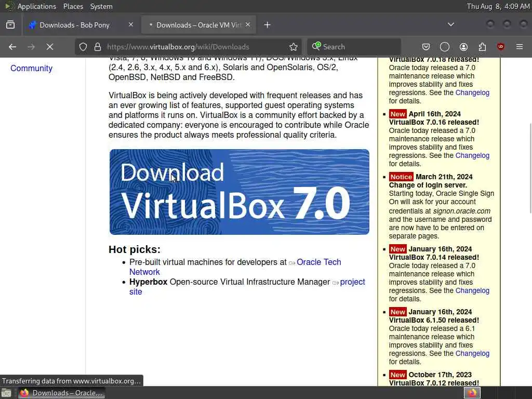Click the Firefox View icon in the tab bar
Screen dimensions: 532x399
click(10, 25)
